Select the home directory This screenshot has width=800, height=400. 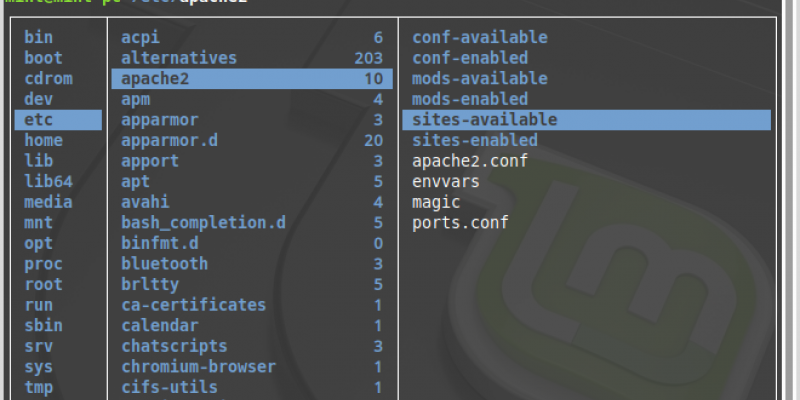[43, 140]
